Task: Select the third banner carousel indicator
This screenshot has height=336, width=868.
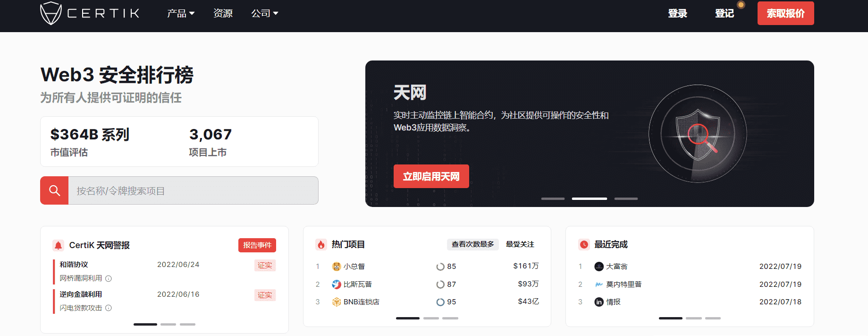Action: (626, 198)
